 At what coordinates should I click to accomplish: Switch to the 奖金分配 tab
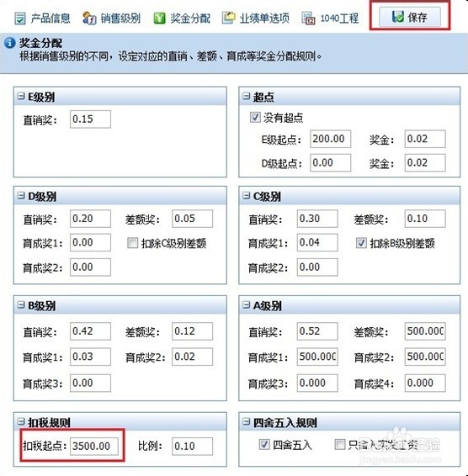pos(182,19)
